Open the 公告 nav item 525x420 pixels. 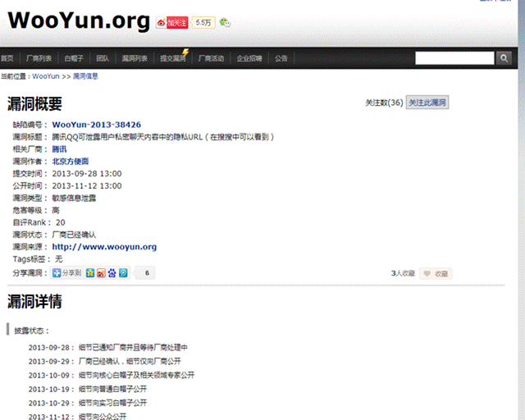(281, 58)
